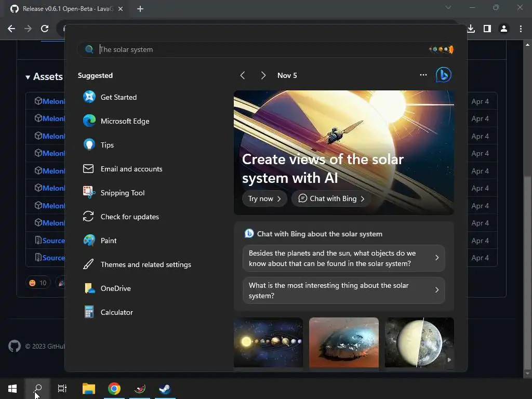Open File Explorer from taskbar
Image resolution: width=532 pixels, height=399 pixels.
click(89, 389)
